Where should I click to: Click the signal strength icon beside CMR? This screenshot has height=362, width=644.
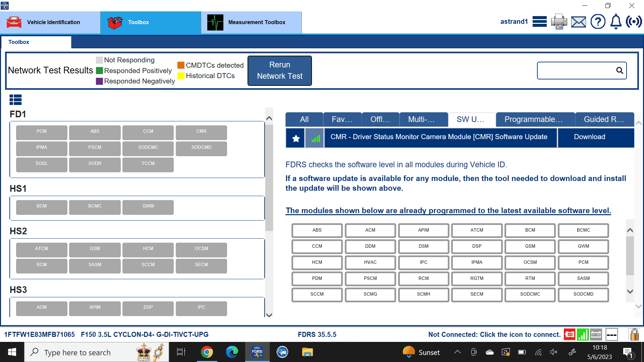click(315, 138)
